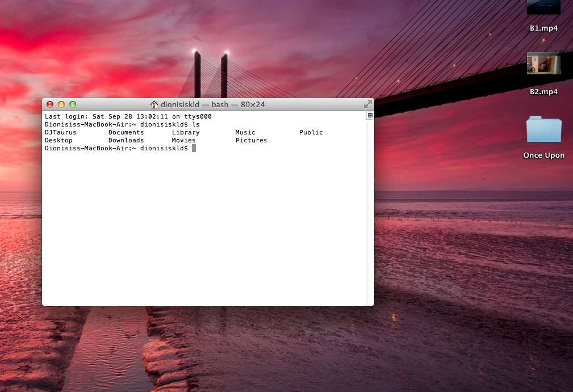Click the split pane icon above scrollbar
The image size is (573, 392).
click(x=370, y=115)
